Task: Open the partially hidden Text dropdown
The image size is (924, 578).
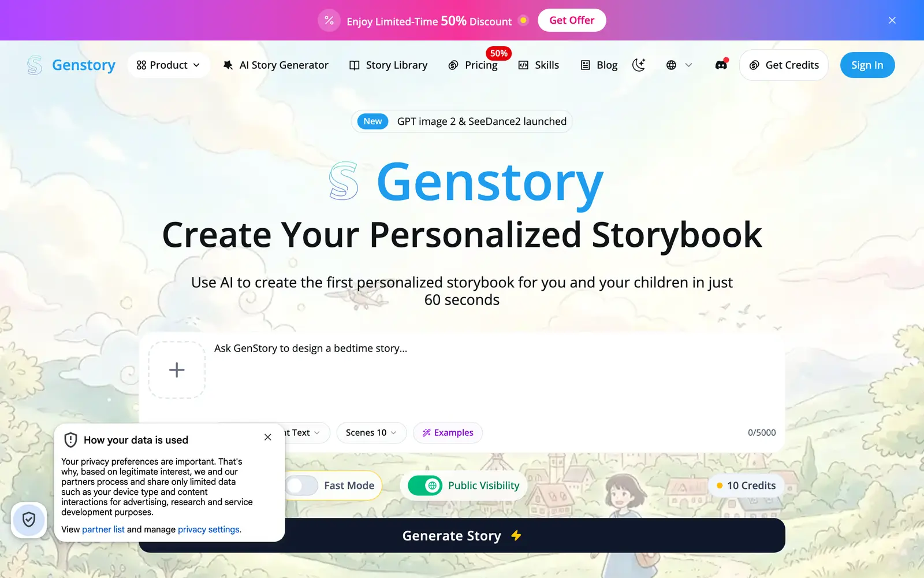Action: point(307,433)
